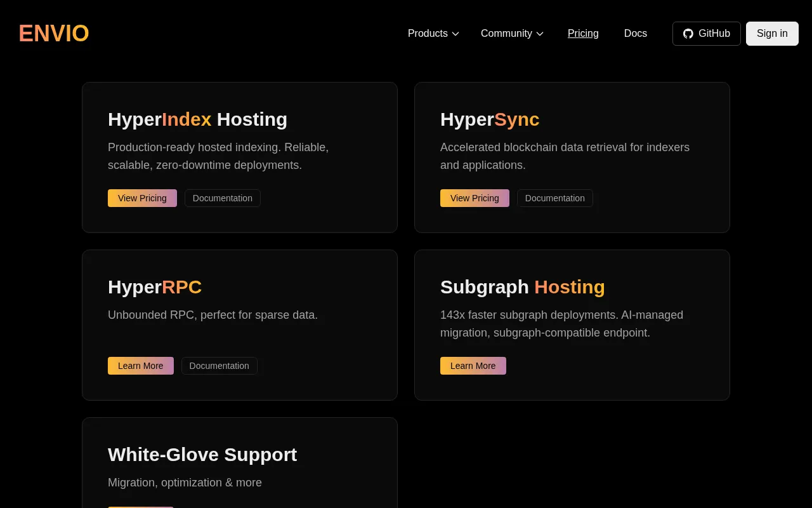Screen dimensions: 812x508
Task: Click the GitHub octocat icon
Action: point(688,34)
